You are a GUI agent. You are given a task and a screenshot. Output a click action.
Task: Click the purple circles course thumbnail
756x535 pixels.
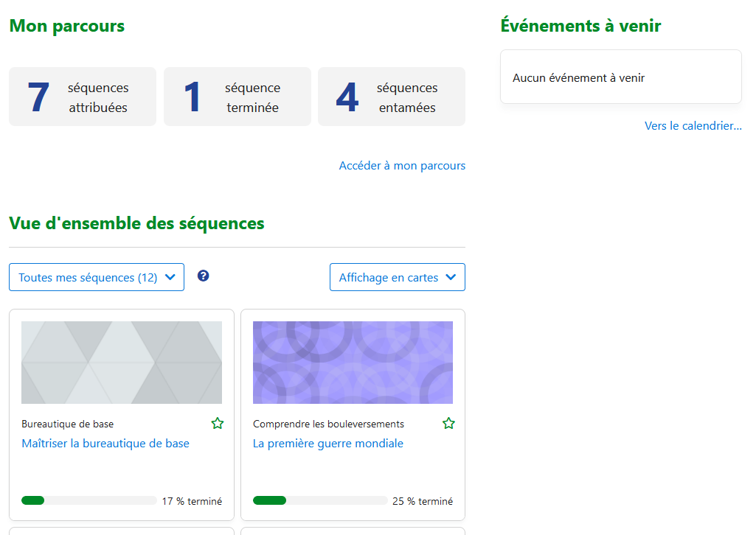coord(353,363)
